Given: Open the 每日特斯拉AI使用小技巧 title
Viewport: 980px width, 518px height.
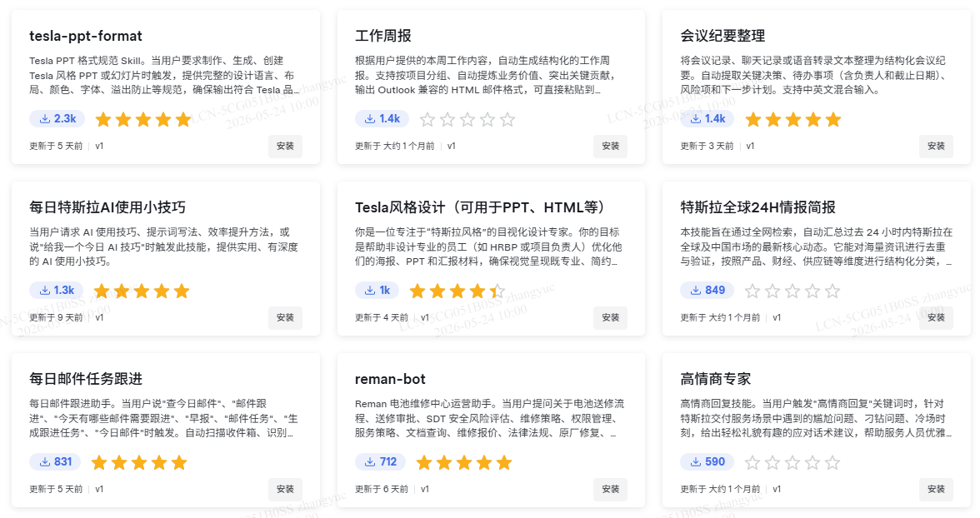Looking at the screenshot, I should coord(107,207).
